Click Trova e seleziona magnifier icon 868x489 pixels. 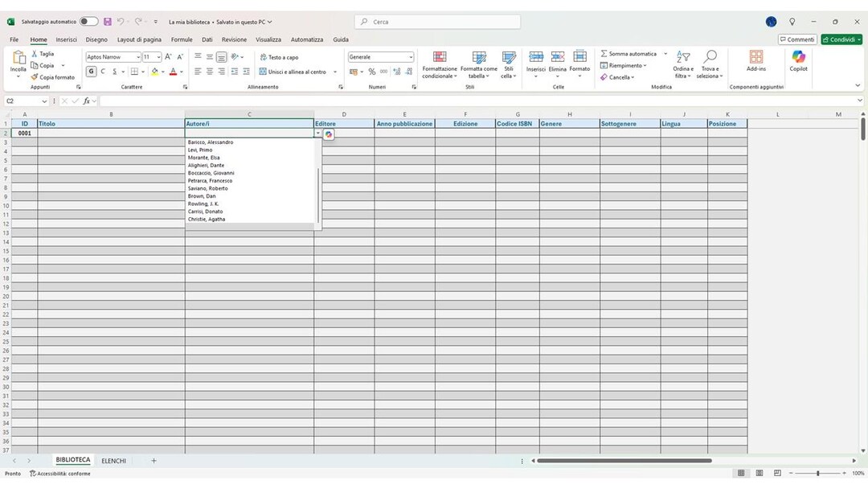tap(710, 56)
